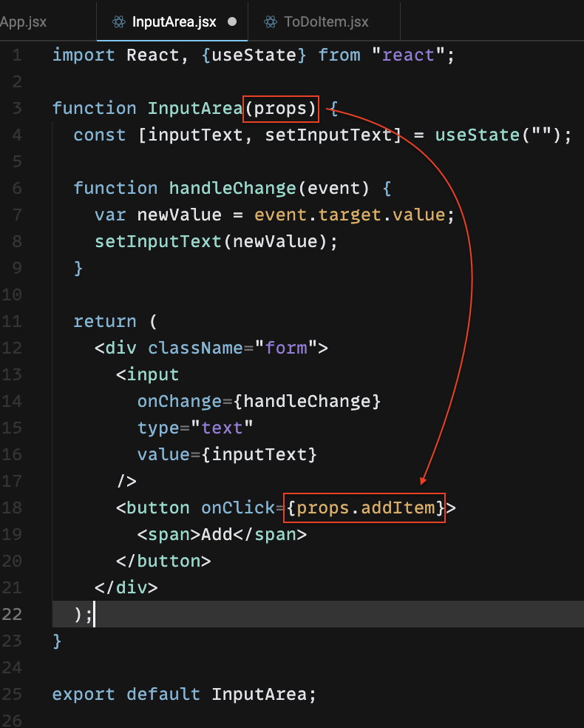Click the "return" keyword on line 11
This screenshot has width=584, height=728.
[105, 321]
